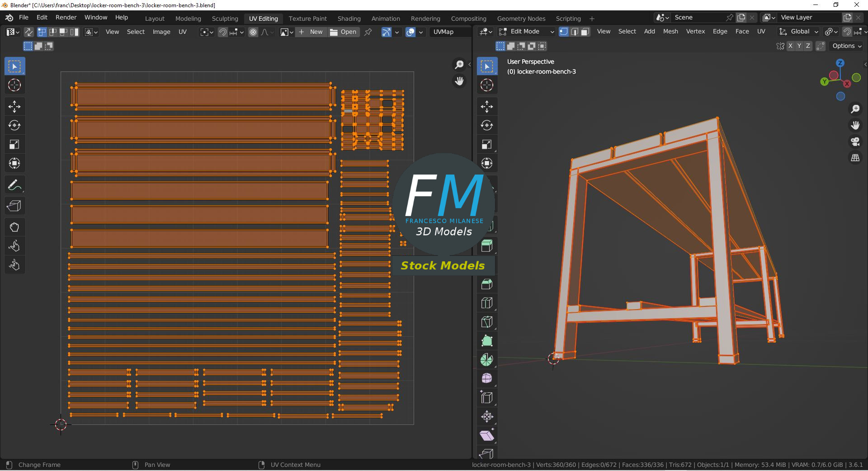Activate the UV editor Rotate tool
This screenshot has width=868, height=471.
(x=14, y=125)
